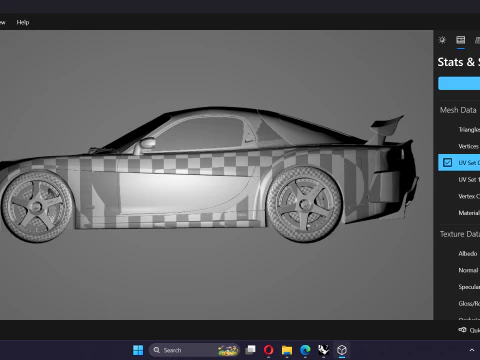Click the taskbar Search box
The width and height of the screenshot is (480, 360).
point(194,350)
